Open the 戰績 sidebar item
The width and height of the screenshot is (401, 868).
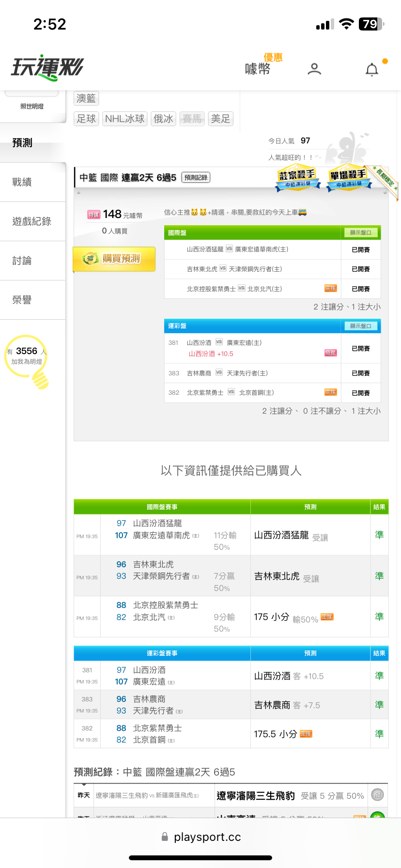click(32, 182)
